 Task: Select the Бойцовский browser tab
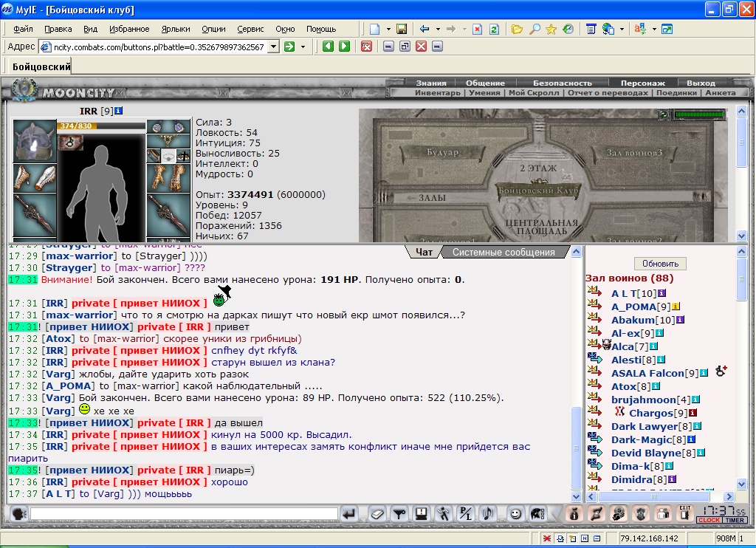click(41, 66)
